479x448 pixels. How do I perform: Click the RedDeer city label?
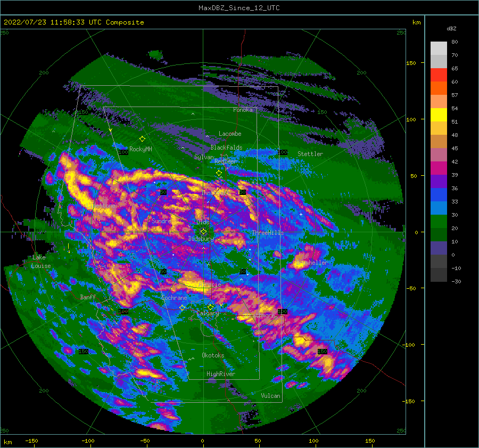tap(226, 161)
